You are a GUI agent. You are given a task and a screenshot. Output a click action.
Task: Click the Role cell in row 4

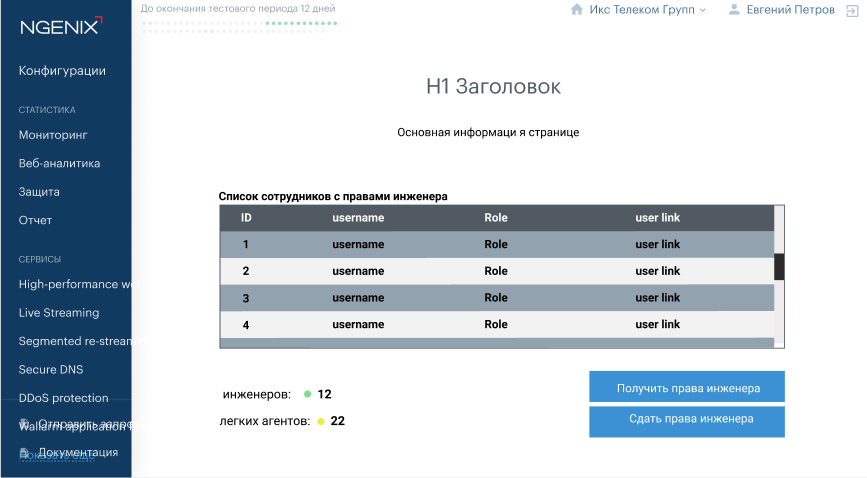coord(496,324)
